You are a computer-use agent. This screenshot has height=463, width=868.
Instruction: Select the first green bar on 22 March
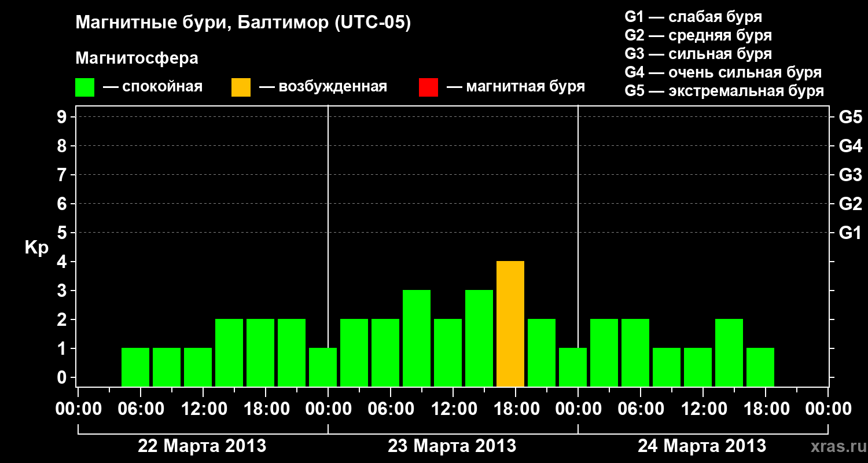(135, 368)
